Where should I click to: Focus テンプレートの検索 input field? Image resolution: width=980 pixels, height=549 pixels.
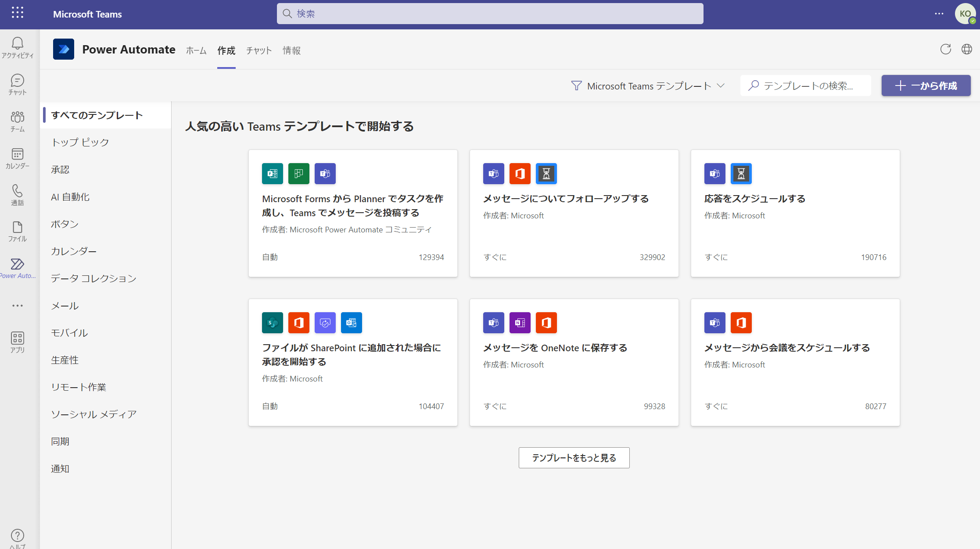coord(806,86)
